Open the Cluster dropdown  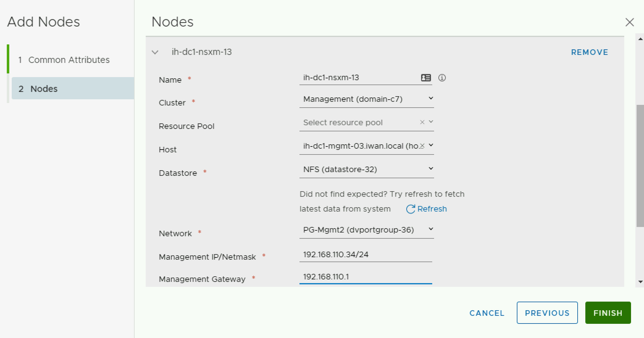click(431, 99)
